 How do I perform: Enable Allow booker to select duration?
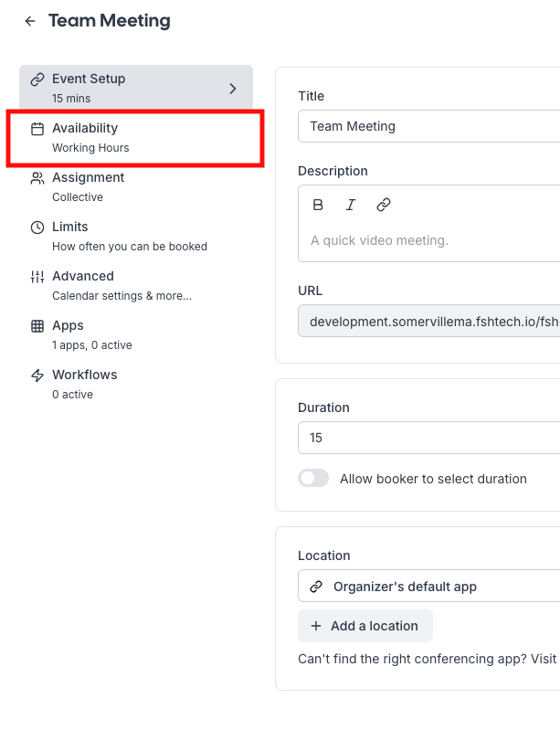click(313, 478)
